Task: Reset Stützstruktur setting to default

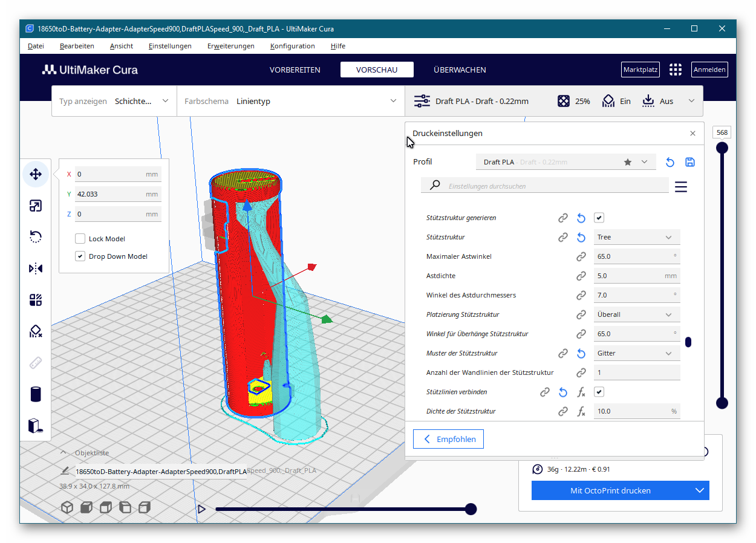Action: coord(581,237)
